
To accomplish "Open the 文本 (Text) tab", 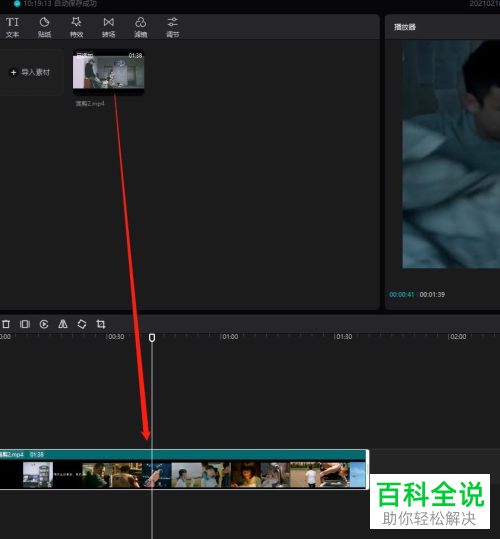I will click(x=12, y=27).
